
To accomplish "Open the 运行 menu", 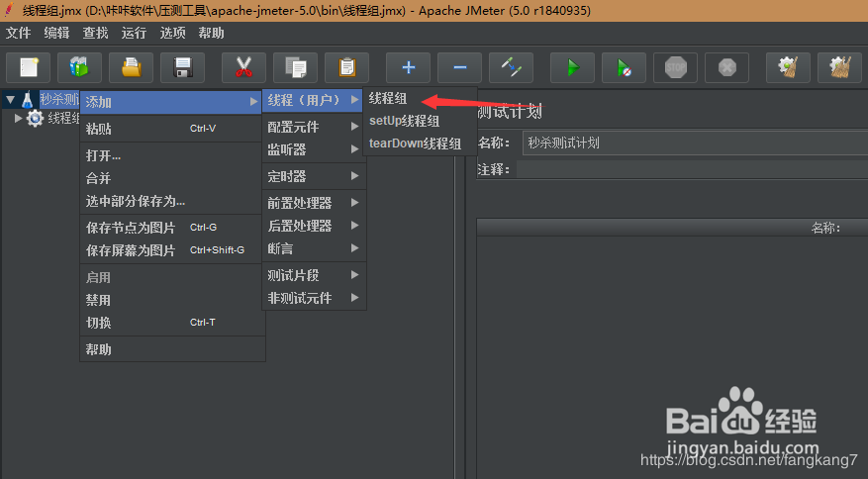I will 134,34.
